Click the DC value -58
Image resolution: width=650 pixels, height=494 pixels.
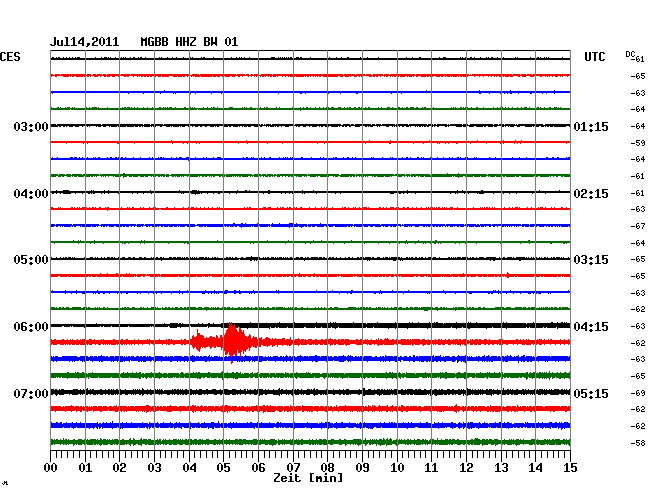[638, 443]
